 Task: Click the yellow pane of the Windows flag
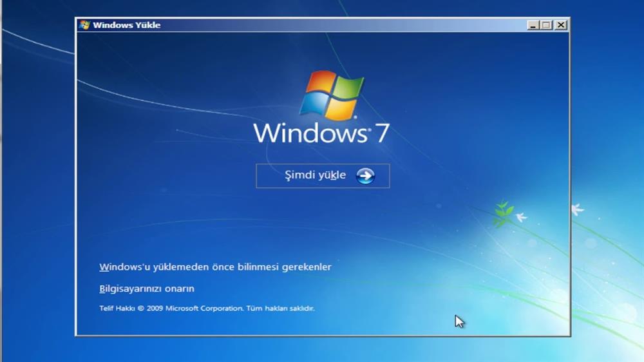click(x=343, y=109)
